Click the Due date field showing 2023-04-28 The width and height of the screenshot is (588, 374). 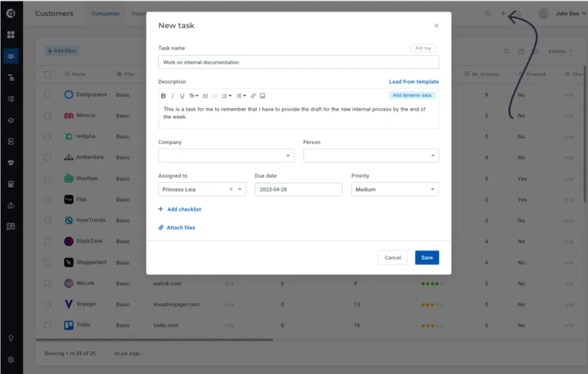[299, 190]
